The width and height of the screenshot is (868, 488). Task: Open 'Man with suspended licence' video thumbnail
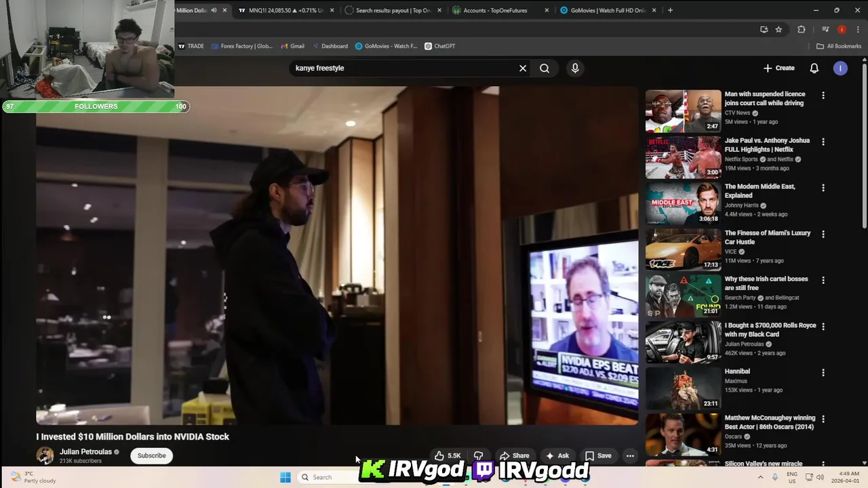pos(683,111)
